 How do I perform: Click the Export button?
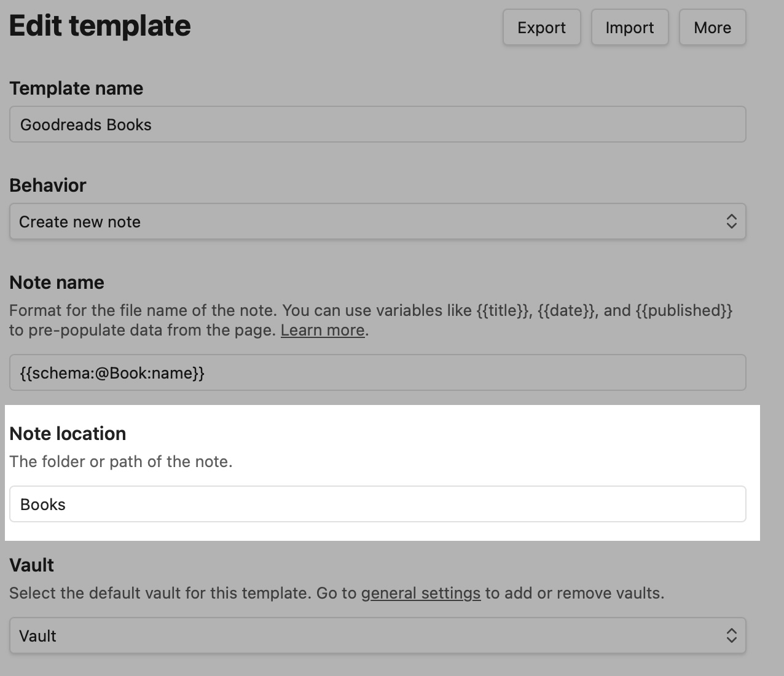pyautogui.click(x=541, y=28)
